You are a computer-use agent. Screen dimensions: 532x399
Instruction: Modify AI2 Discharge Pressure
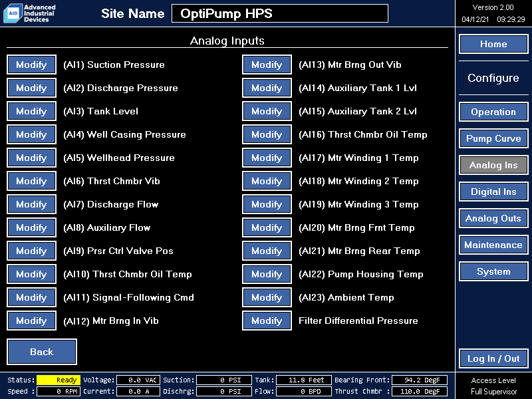31,88
